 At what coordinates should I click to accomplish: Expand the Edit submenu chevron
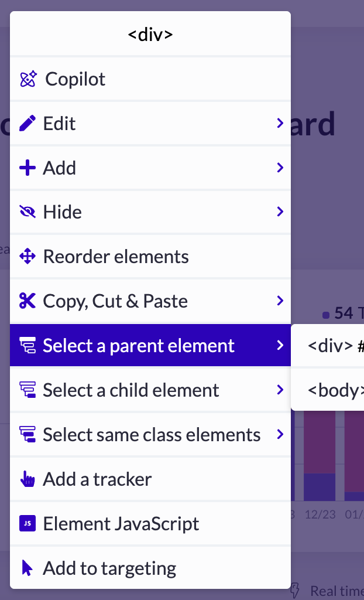280,123
